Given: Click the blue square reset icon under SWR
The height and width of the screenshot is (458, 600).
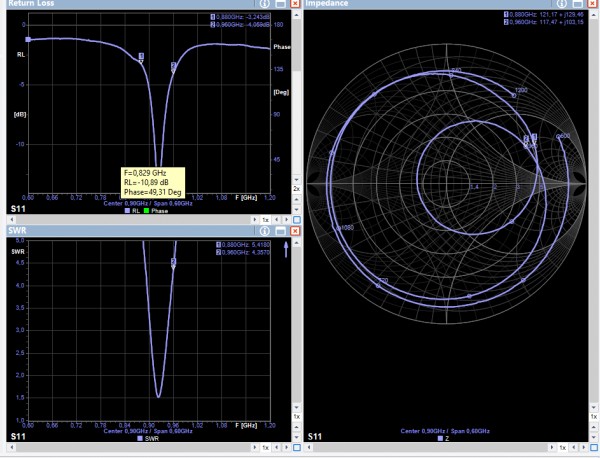Looking at the screenshot, I should click(297, 447).
